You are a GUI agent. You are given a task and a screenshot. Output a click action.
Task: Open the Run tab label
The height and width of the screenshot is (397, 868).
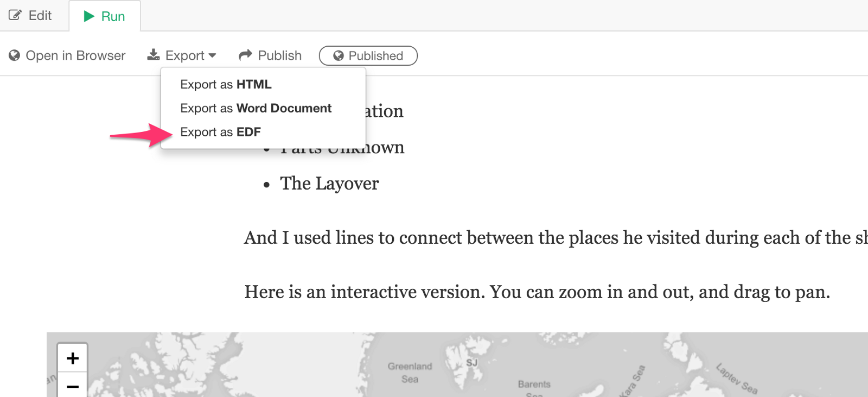(x=113, y=16)
